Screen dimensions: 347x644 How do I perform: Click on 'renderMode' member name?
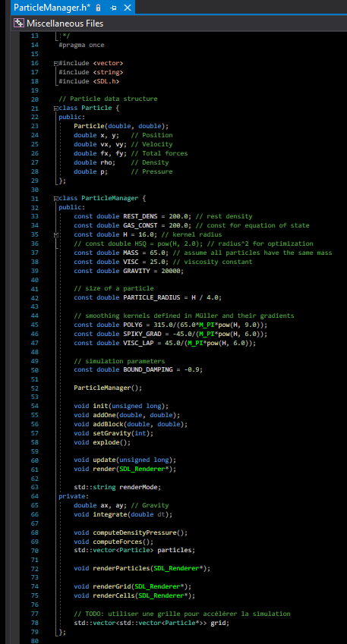(138, 488)
